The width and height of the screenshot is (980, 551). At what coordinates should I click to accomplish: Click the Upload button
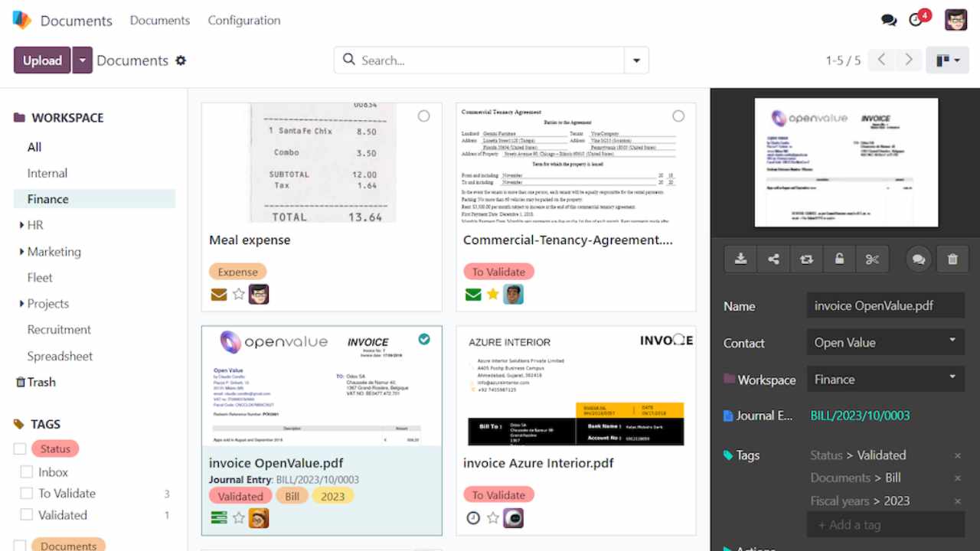point(41,60)
